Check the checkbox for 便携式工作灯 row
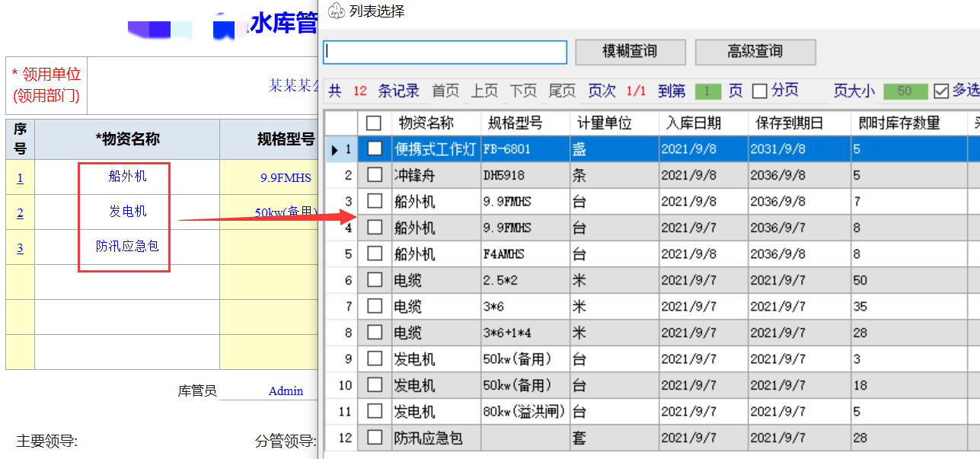Screen dimensions: 980x459 click(375, 149)
